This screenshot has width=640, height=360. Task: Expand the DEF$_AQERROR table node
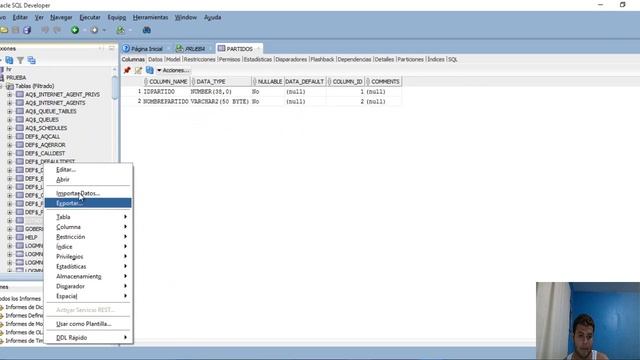click(9, 145)
